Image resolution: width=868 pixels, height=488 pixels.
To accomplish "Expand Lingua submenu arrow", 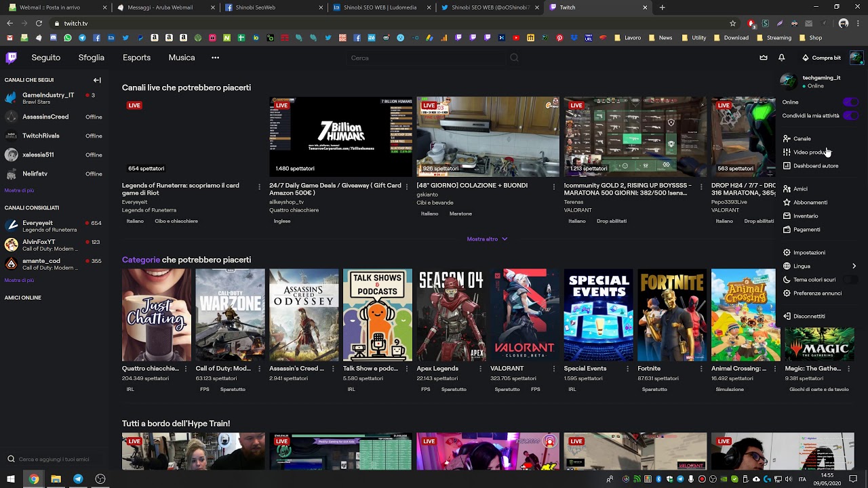I will click(x=854, y=266).
